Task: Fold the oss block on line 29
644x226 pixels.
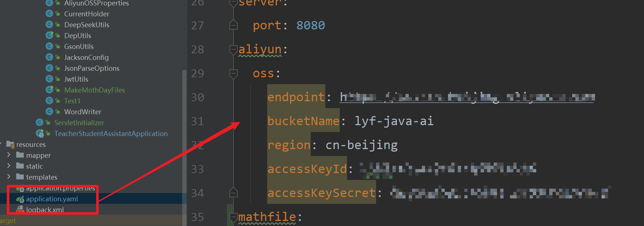Action: click(233, 73)
